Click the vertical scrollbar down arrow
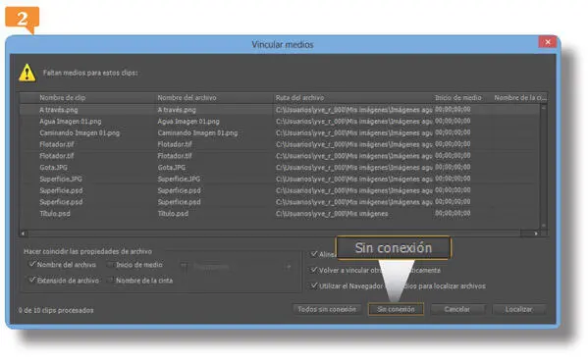The image size is (588, 364). [x=544, y=226]
